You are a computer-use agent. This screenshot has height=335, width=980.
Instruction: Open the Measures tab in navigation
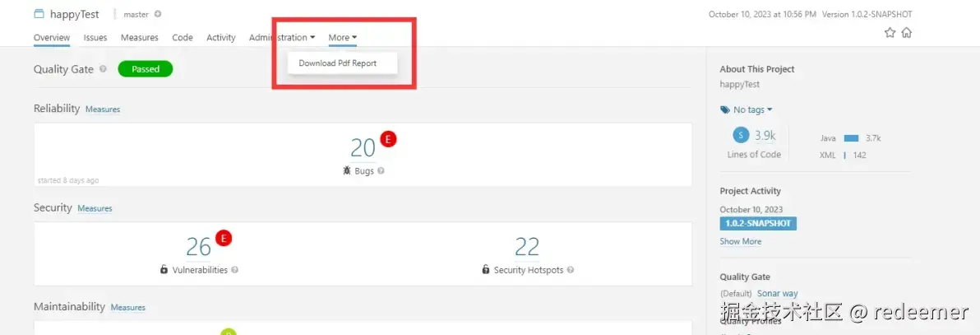point(139,38)
